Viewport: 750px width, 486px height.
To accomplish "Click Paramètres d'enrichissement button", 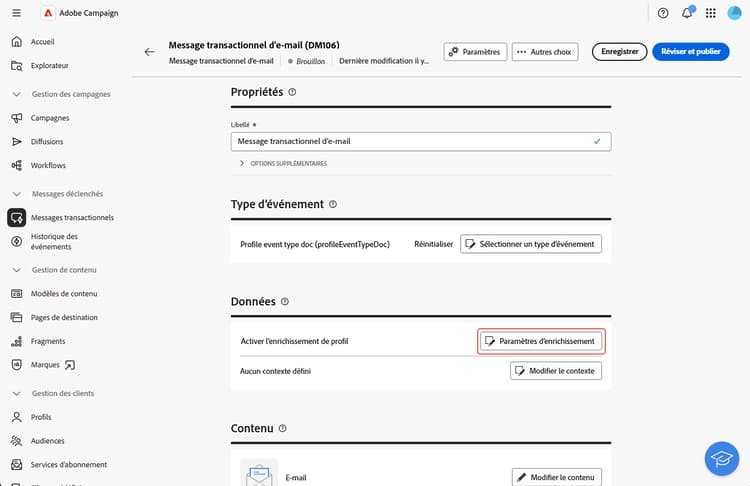I will pos(541,341).
